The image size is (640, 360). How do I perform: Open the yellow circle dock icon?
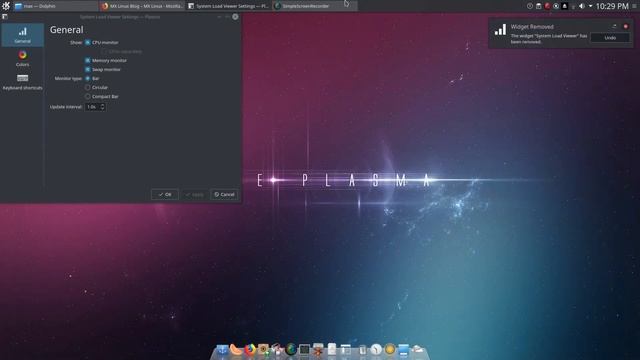tap(390, 349)
